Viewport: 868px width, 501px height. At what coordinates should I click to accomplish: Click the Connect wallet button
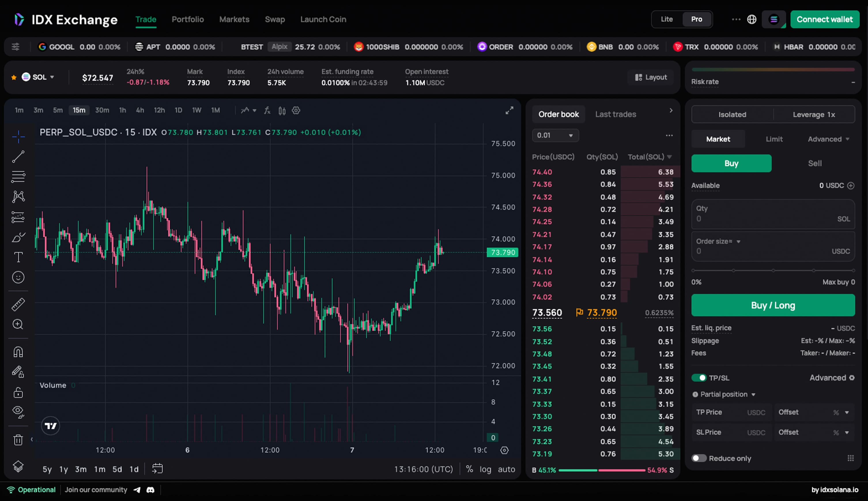pyautogui.click(x=825, y=19)
